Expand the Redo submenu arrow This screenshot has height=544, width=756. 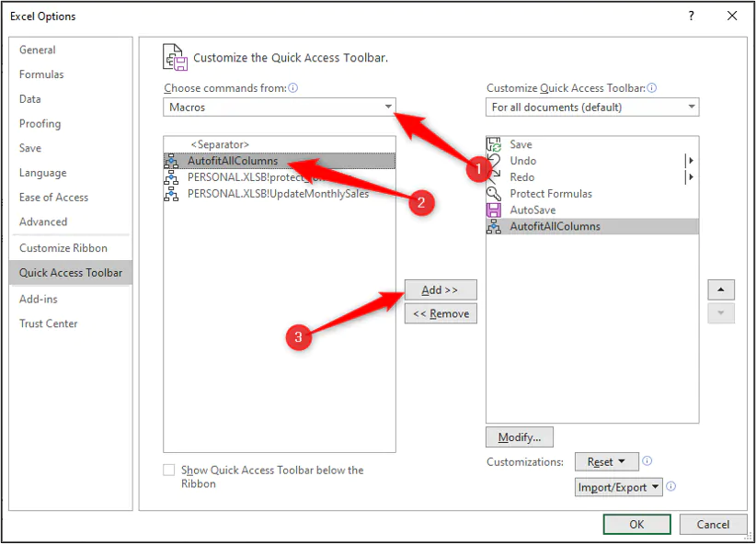click(x=691, y=176)
